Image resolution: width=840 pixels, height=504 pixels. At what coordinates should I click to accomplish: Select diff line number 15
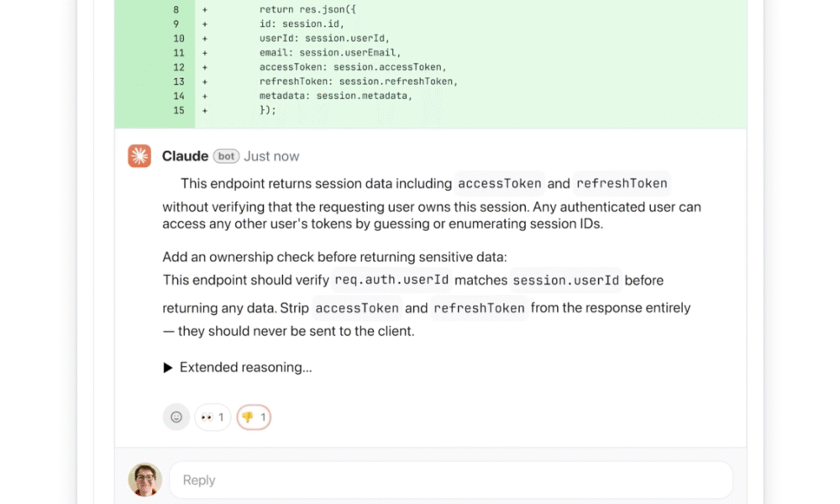[x=178, y=110]
